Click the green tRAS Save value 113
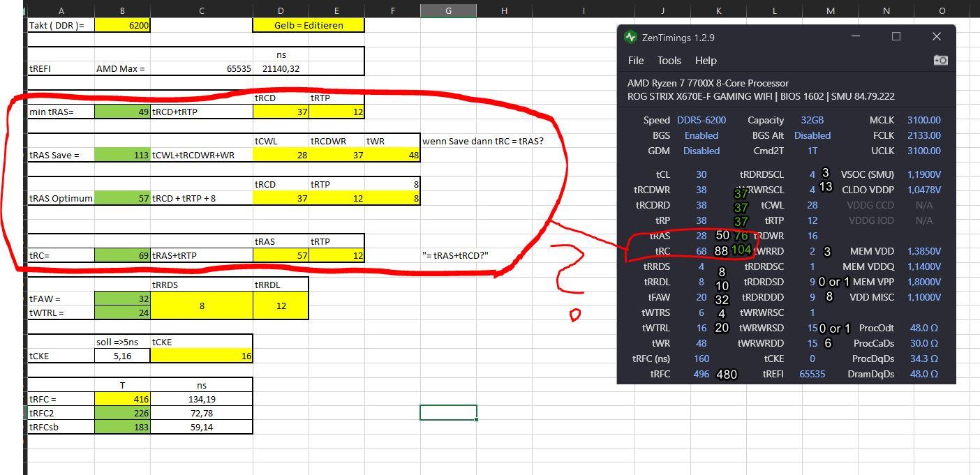980x475 pixels. coord(122,155)
